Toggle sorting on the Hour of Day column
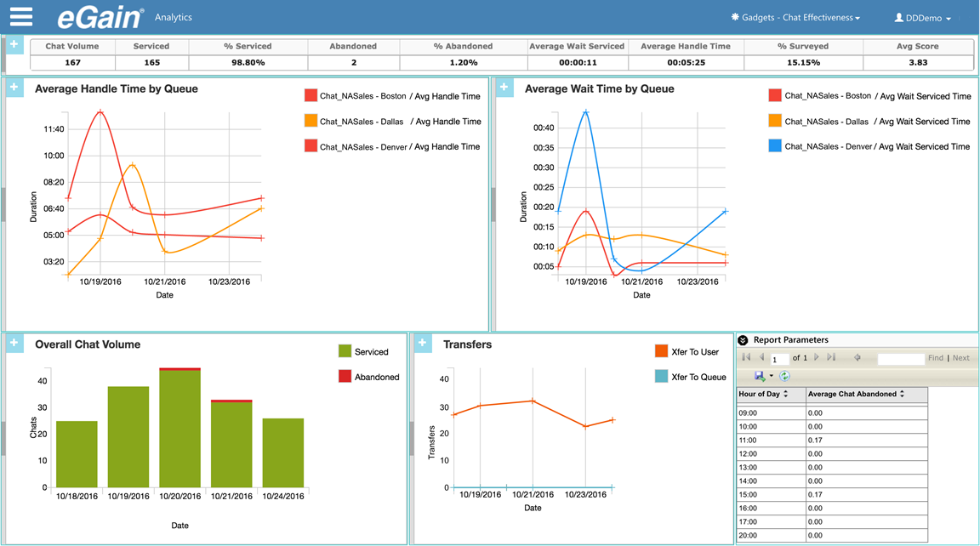Image resolution: width=980 pixels, height=546 pixels. click(x=785, y=394)
